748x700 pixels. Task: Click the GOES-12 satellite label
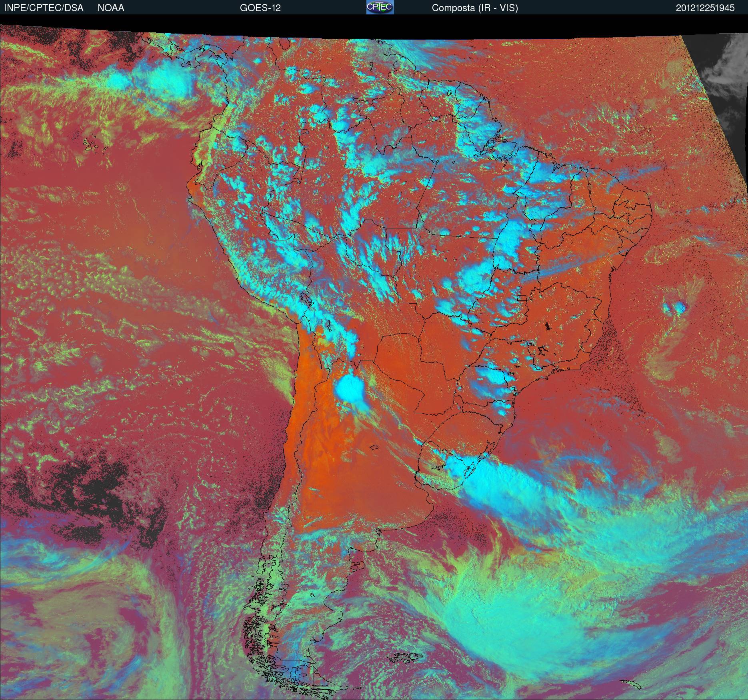260,8
